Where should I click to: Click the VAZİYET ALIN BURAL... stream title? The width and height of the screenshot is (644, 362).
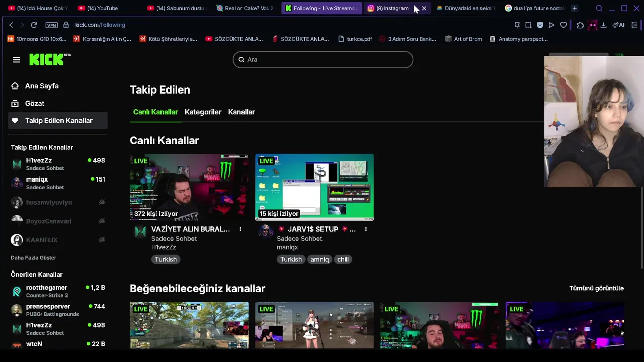191,229
